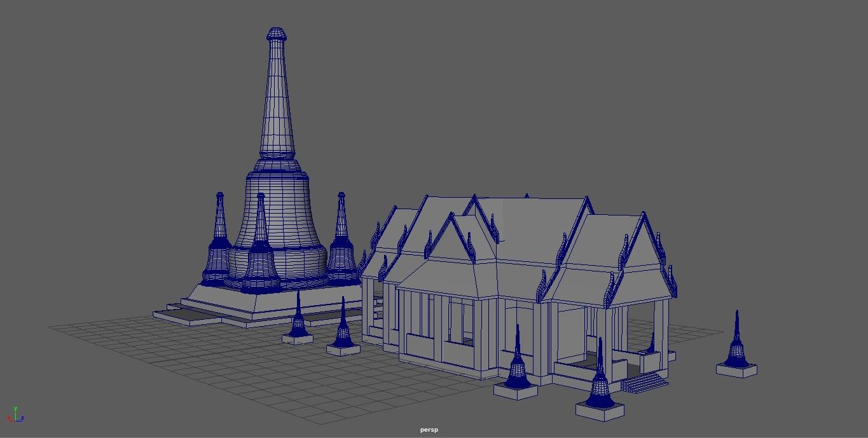Screen dimensions: 868x438
Task: Select the tall spire of the main stupa
Action: [277, 102]
